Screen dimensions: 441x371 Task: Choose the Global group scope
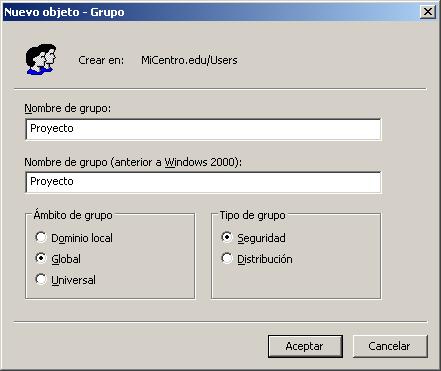[58, 259]
